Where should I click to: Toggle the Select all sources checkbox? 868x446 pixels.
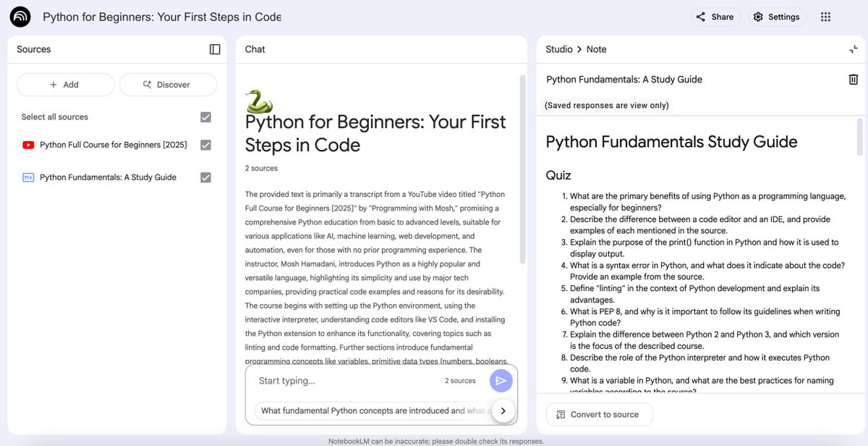tap(205, 117)
